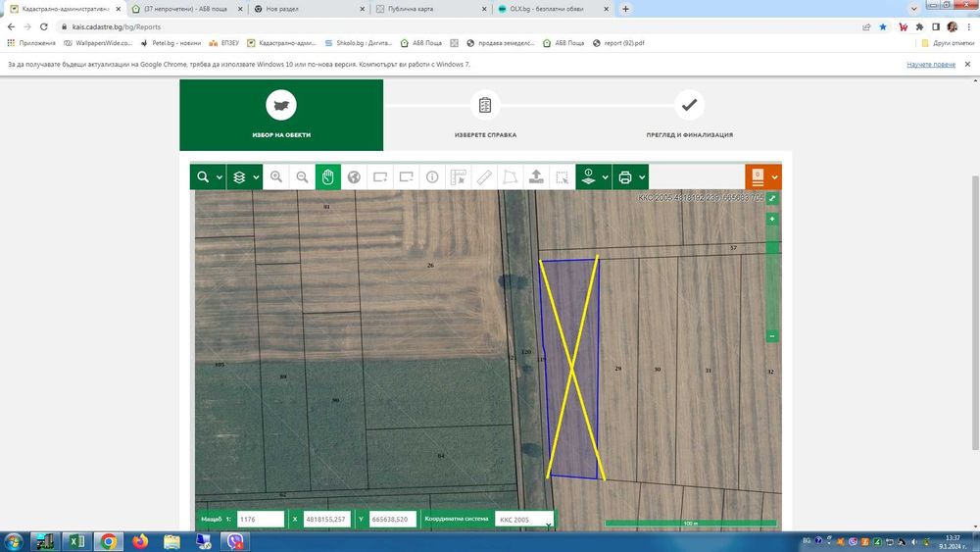Viewport: 980px width, 552px height.
Task: Select the distance ruler tool
Action: click(484, 177)
